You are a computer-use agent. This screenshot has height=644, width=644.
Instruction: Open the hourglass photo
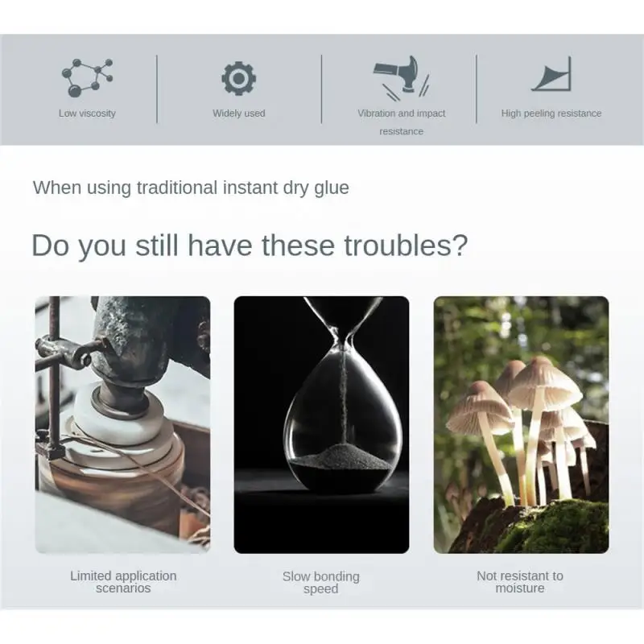click(x=321, y=425)
